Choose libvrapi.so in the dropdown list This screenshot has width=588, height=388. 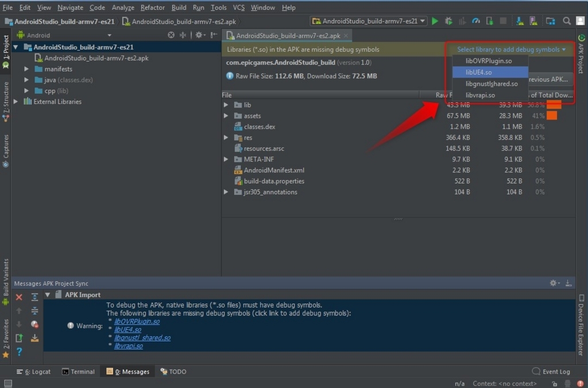(490, 95)
